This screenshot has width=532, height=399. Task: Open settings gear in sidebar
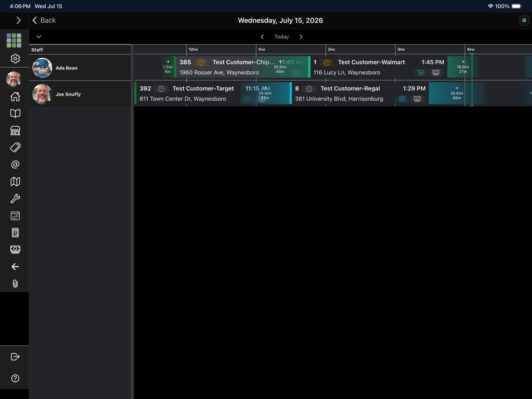(15, 59)
